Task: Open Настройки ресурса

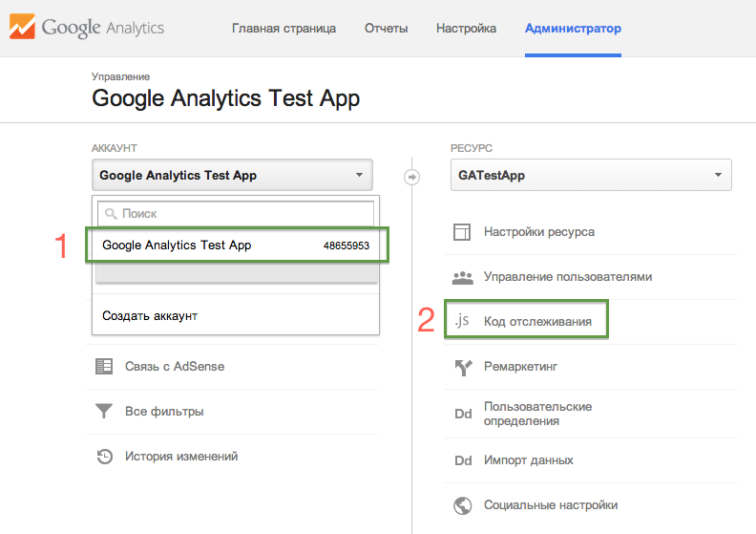Action: [539, 232]
